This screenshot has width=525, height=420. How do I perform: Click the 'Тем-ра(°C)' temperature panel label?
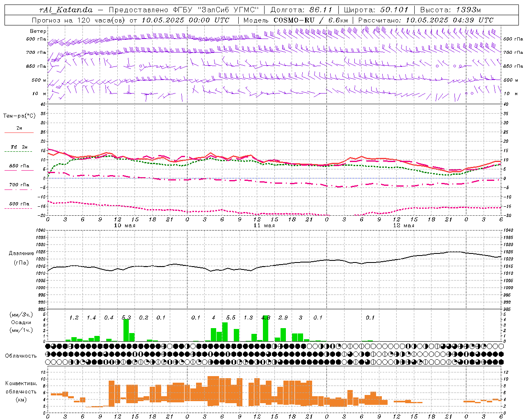point(19,116)
